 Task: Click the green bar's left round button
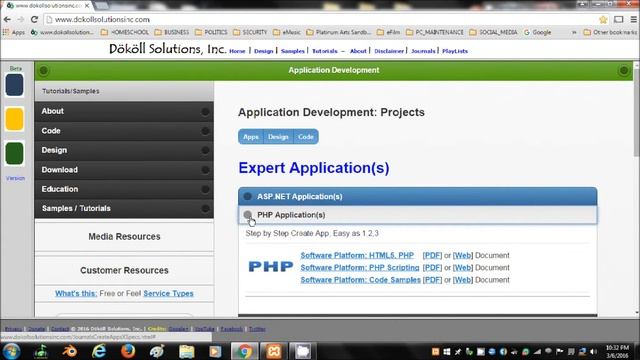44,70
